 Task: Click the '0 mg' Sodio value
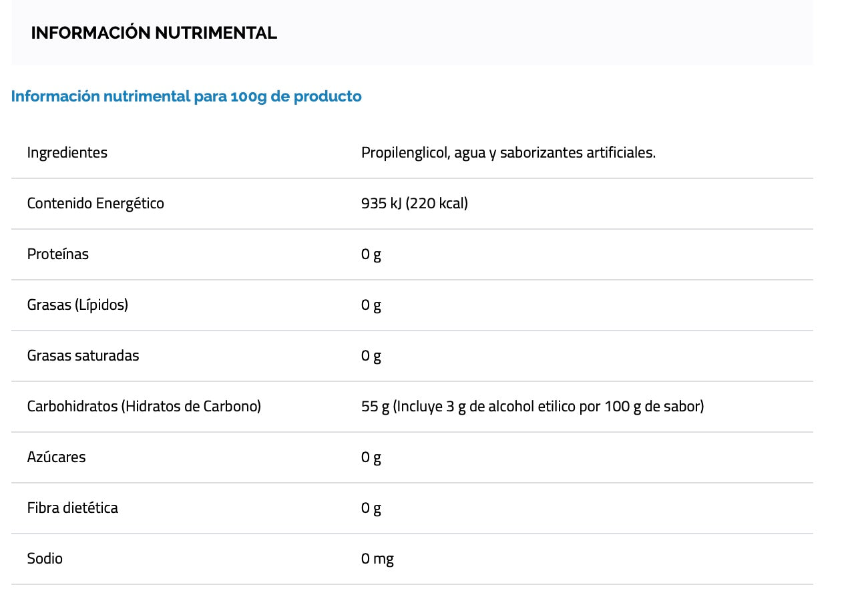(377, 558)
